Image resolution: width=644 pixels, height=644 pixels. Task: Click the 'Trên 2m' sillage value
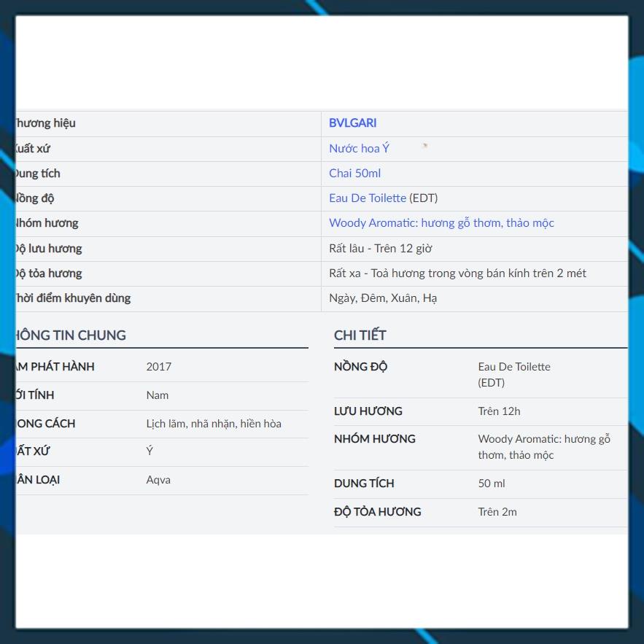tap(497, 512)
